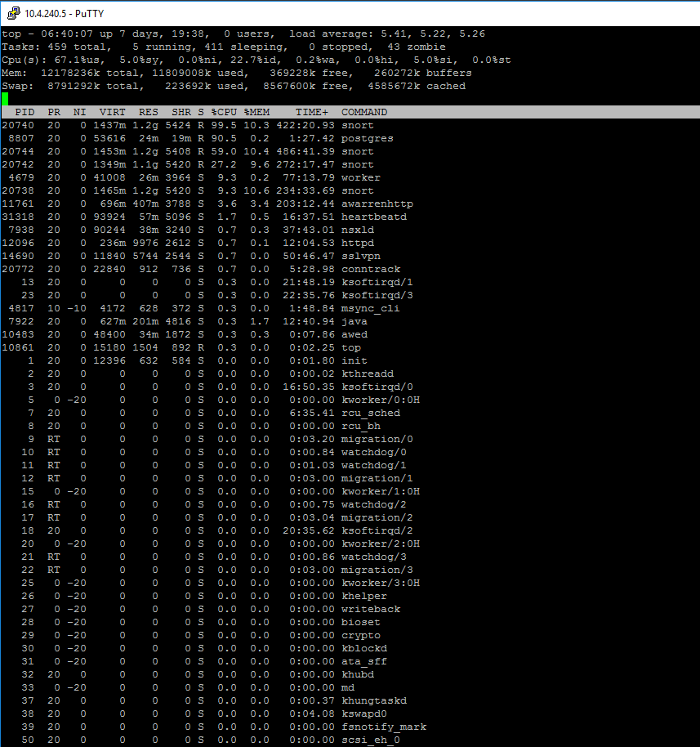Select the sslvpn process name
Viewport: 700px width, 747px height.
click(x=360, y=256)
